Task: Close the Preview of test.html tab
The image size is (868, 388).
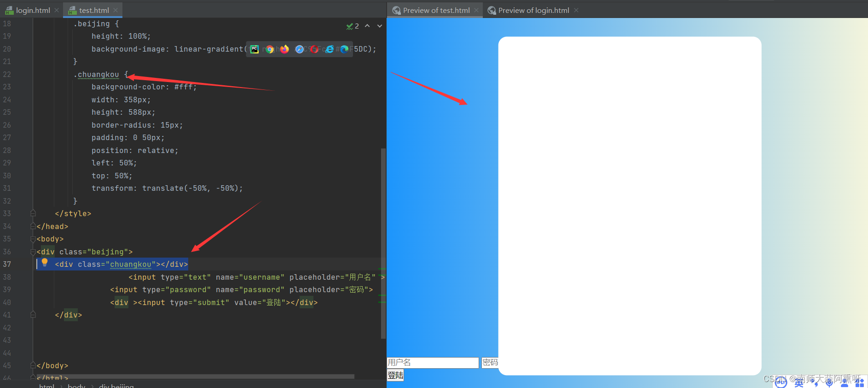Action: [476, 10]
